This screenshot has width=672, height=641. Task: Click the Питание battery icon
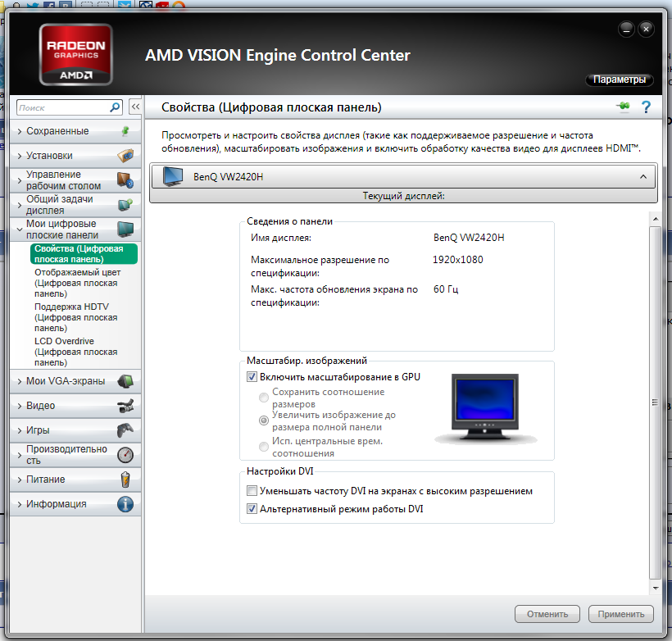tap(125, 480)
